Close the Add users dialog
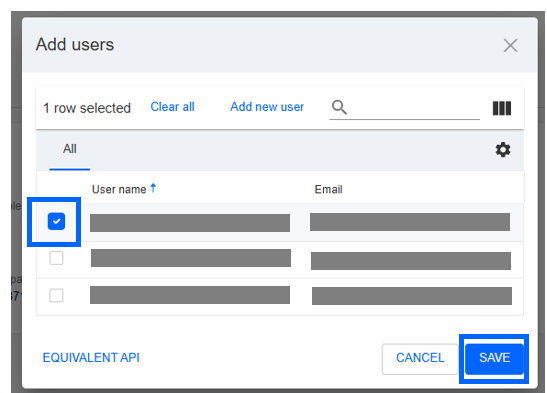This screenshot has width=547, height=393. click(x=510, y=45)
